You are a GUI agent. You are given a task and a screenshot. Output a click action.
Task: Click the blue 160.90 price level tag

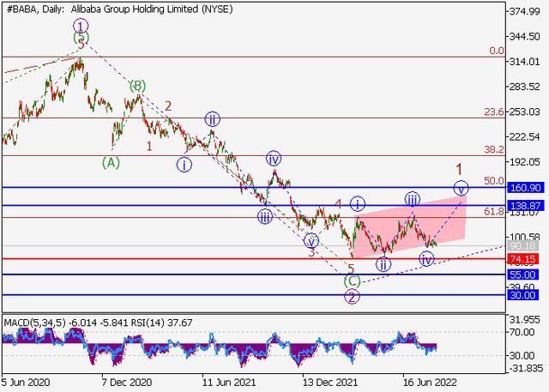pyautogui.click(x=525, y=188)
